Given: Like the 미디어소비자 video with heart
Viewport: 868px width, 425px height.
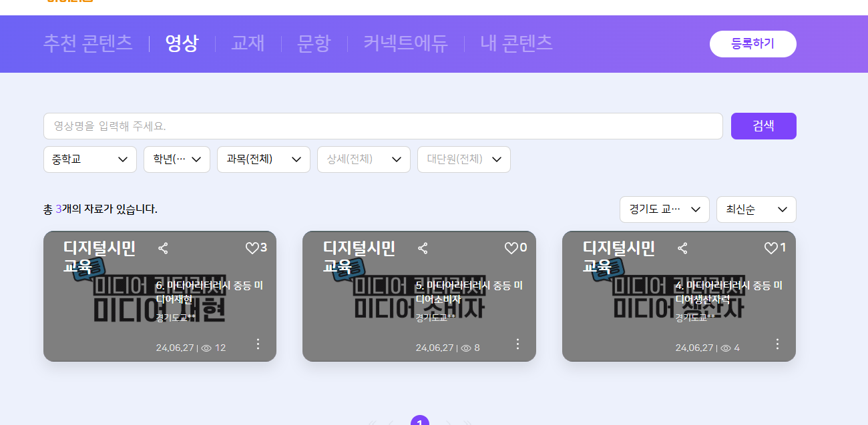Looking at the screenshot, I should (x=511, y=248).
